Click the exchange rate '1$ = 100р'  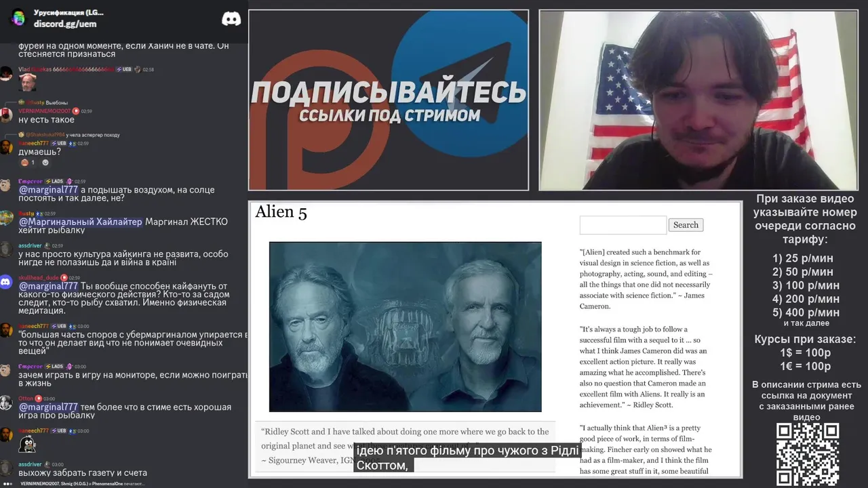point(805,353)
